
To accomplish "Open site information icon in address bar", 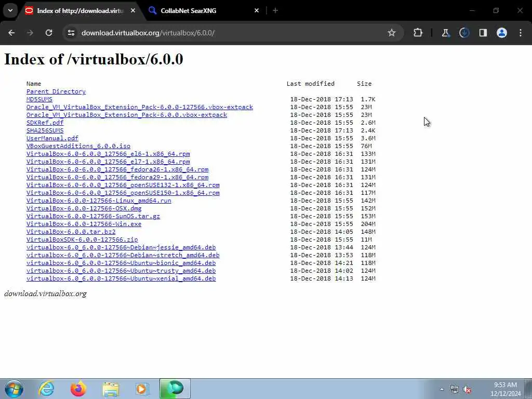I will pyautogui.click(x=71, y=33).
